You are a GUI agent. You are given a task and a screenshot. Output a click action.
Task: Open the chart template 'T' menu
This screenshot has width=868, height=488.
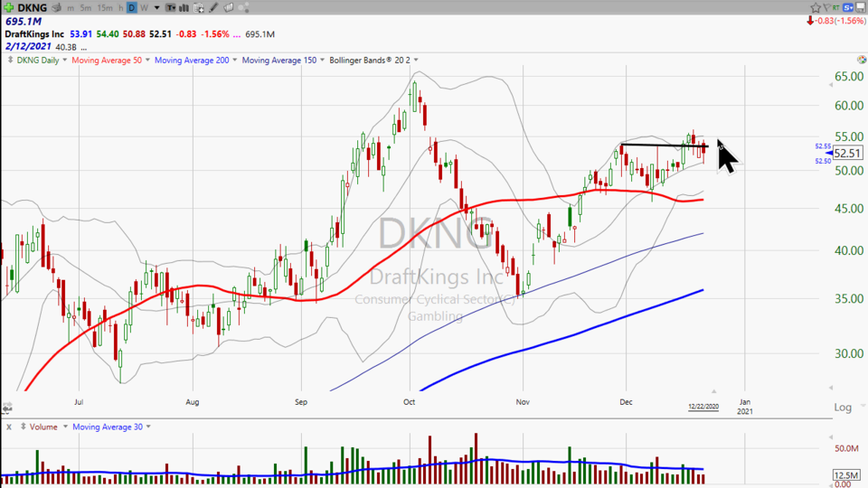(171, 8)
